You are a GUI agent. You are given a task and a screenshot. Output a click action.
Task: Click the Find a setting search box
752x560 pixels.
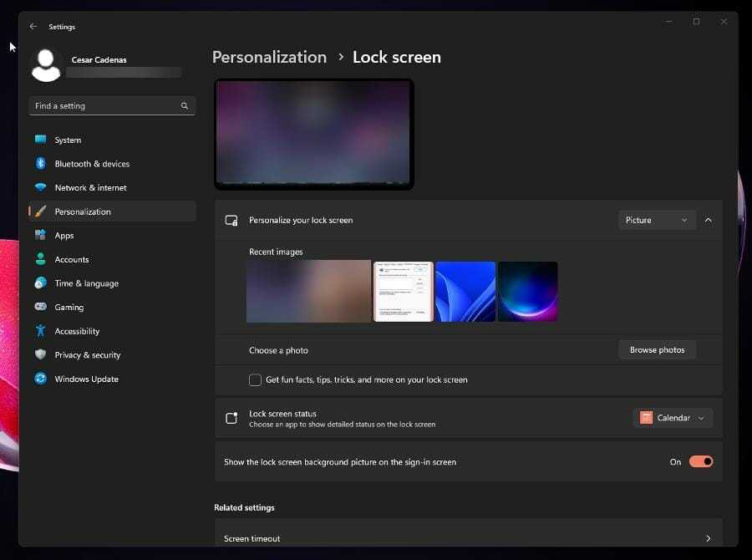pos(112,105)
